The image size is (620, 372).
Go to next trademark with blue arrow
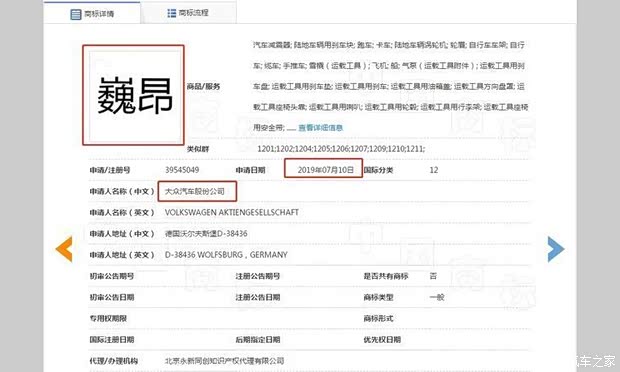[x=556, y=249]
